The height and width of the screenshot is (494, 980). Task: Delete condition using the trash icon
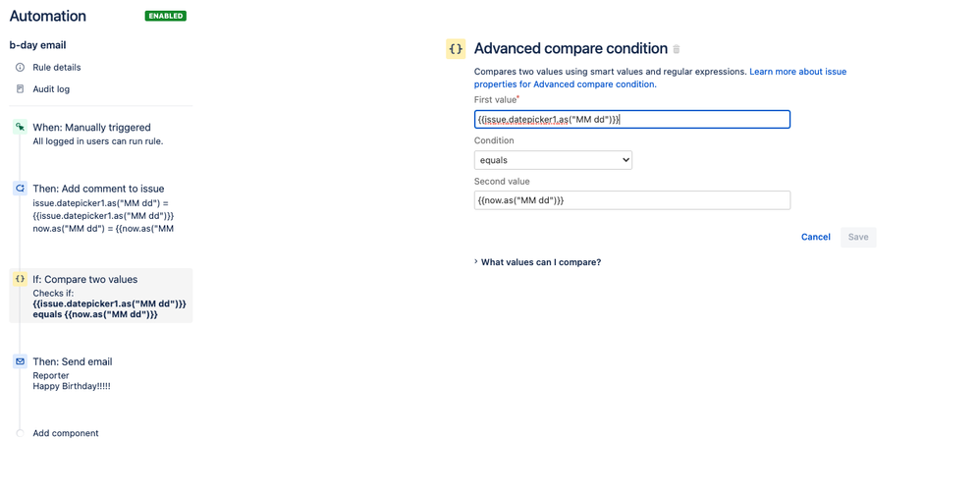[x=677, y=49]
